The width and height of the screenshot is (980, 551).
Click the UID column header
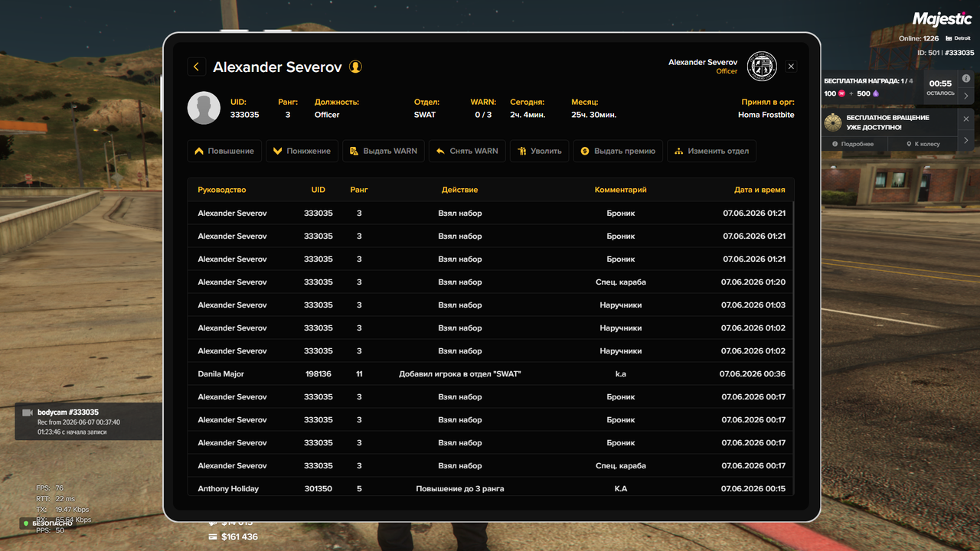(318, 190)
